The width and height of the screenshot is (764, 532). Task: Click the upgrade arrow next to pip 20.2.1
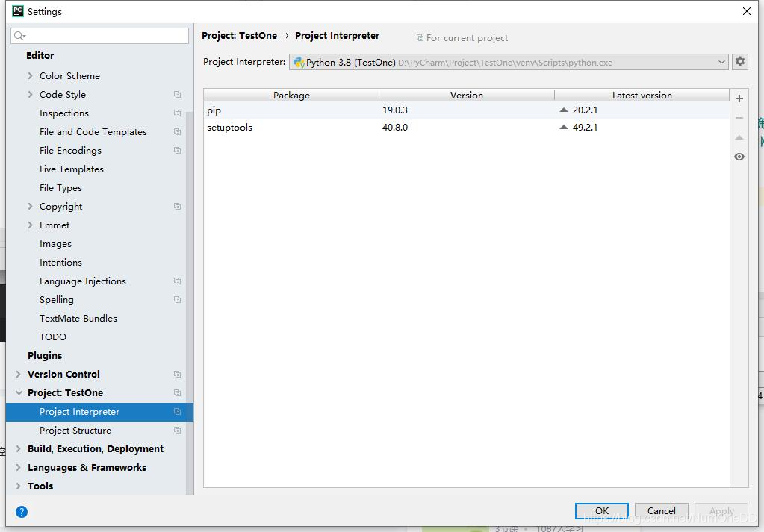coord(564,110)
